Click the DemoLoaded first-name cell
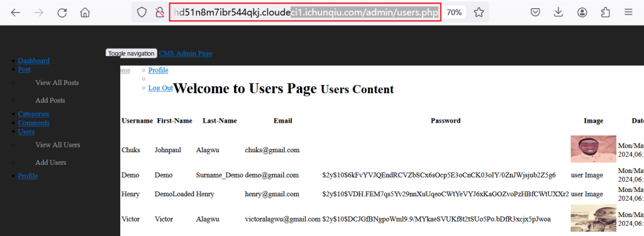Screen dimensions: 644x236 (x=175, y=194)
